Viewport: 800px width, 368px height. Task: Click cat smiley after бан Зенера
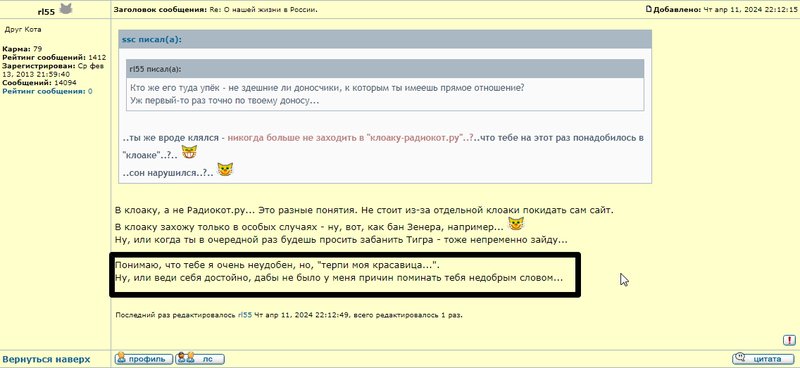(x=516, y=224)
